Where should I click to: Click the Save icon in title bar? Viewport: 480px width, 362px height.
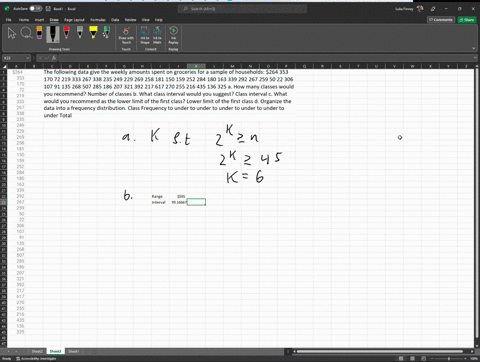48,9
